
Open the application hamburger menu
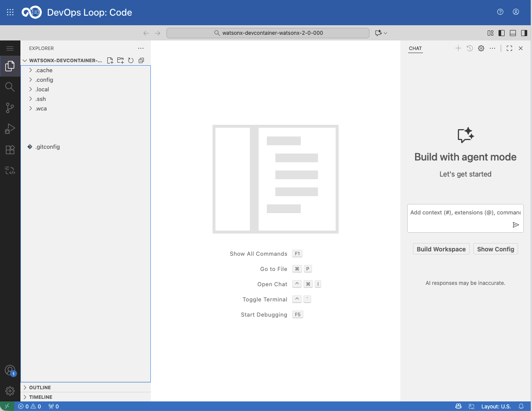point(10,48)
